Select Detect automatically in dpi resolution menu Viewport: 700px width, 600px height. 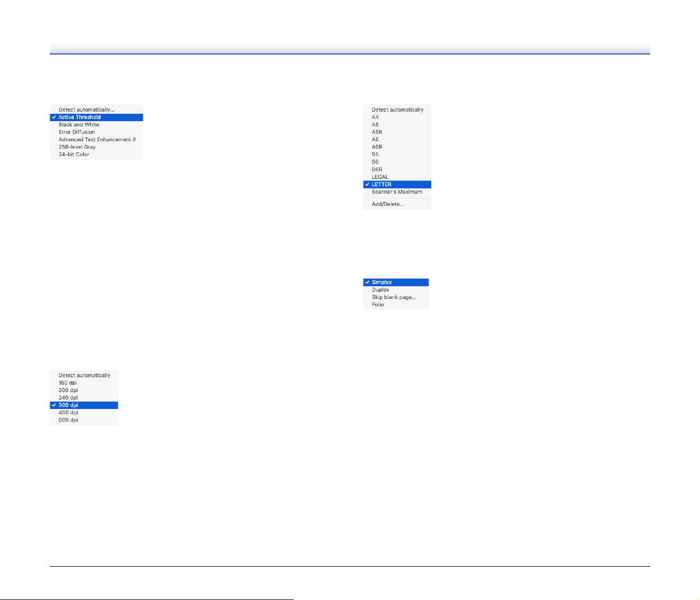(84, 376)
